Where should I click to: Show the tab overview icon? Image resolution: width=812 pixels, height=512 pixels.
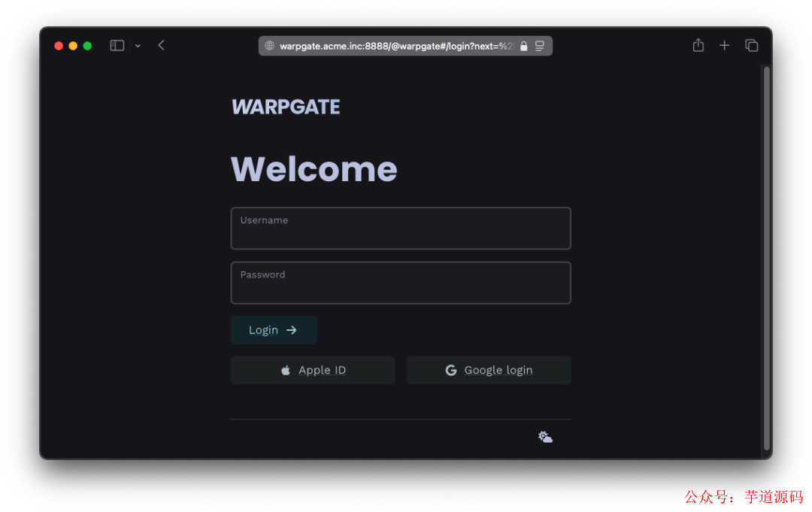pos(751,46)
